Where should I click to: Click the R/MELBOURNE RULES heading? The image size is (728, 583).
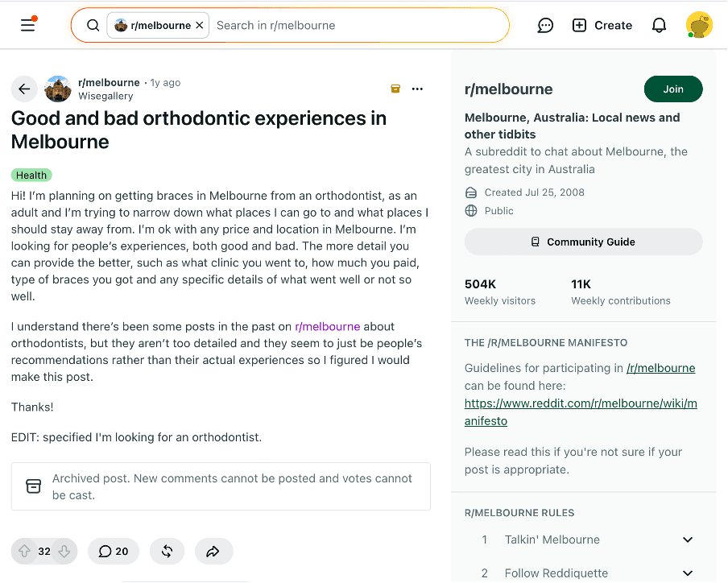(519, 512)
